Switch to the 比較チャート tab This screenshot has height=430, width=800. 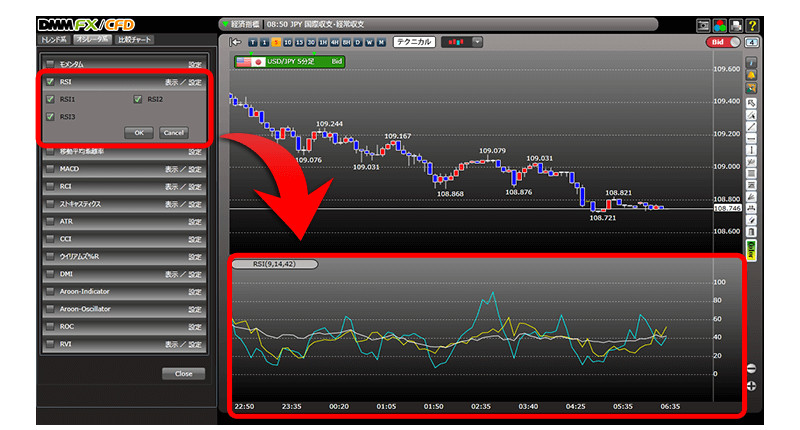135,40
